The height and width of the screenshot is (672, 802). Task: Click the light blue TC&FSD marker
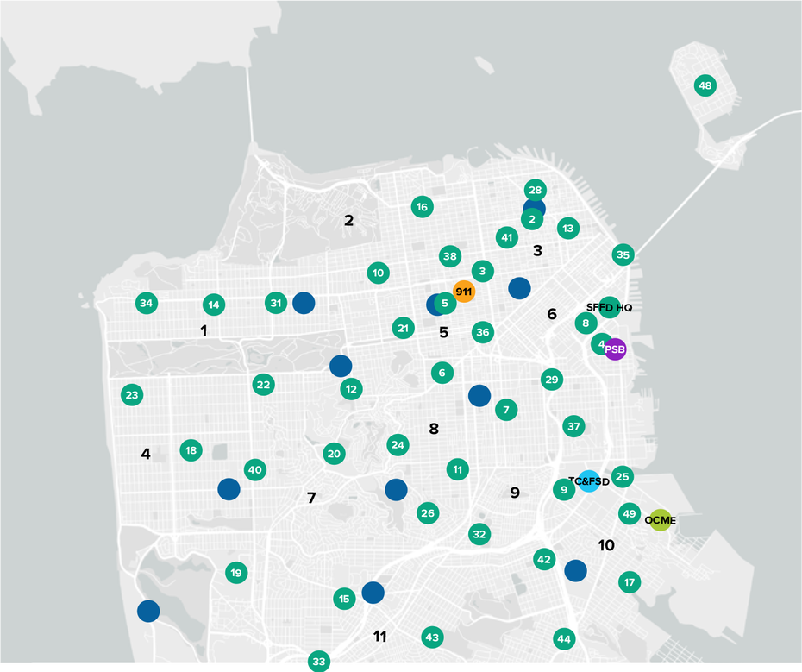(589, 481)
